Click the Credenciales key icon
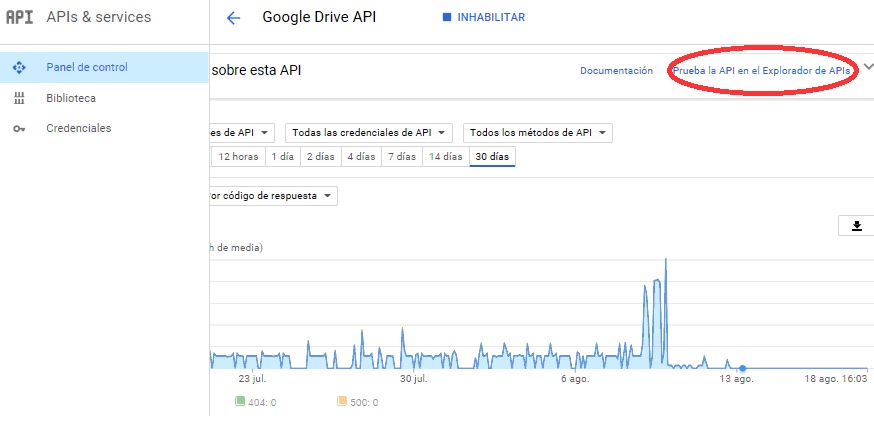 pos(19,129)
